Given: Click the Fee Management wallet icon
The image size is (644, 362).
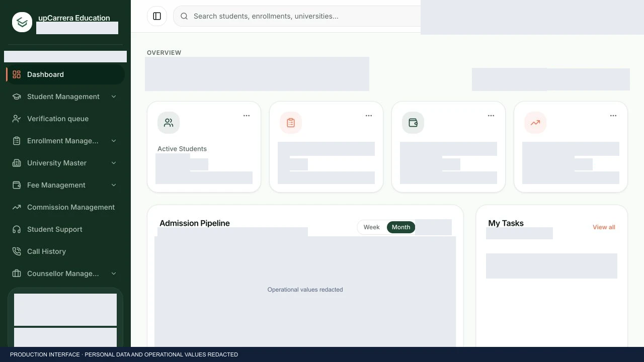Looking at the screenshot, I should click(17, 185).
